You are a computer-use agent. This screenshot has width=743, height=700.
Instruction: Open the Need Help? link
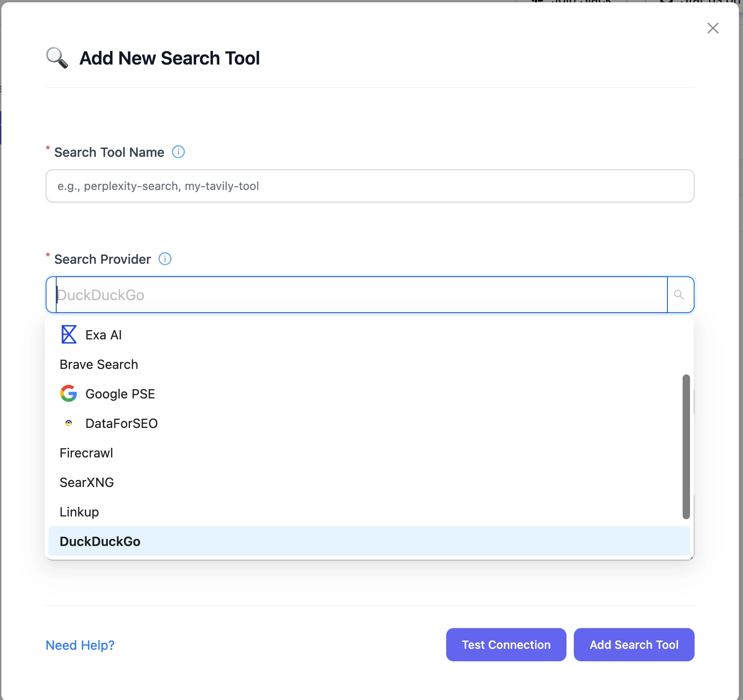point(80,645)
